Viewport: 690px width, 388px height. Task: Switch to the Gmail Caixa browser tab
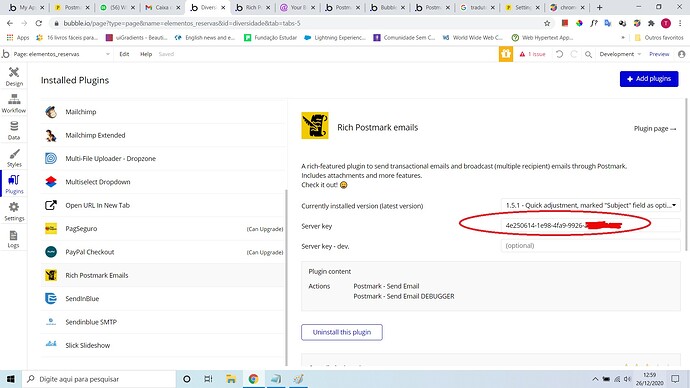162,7
